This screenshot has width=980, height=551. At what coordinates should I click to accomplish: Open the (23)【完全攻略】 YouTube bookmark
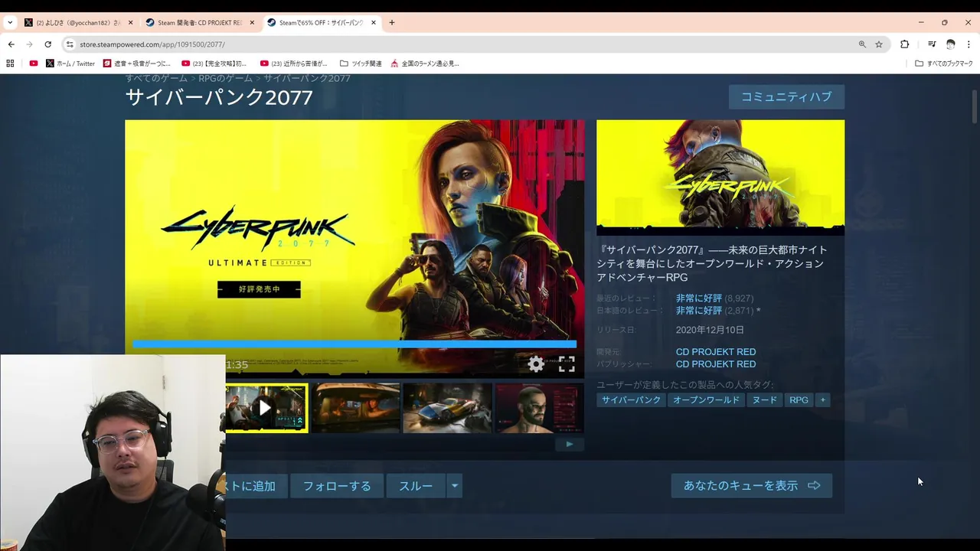[x=214, y=64]
